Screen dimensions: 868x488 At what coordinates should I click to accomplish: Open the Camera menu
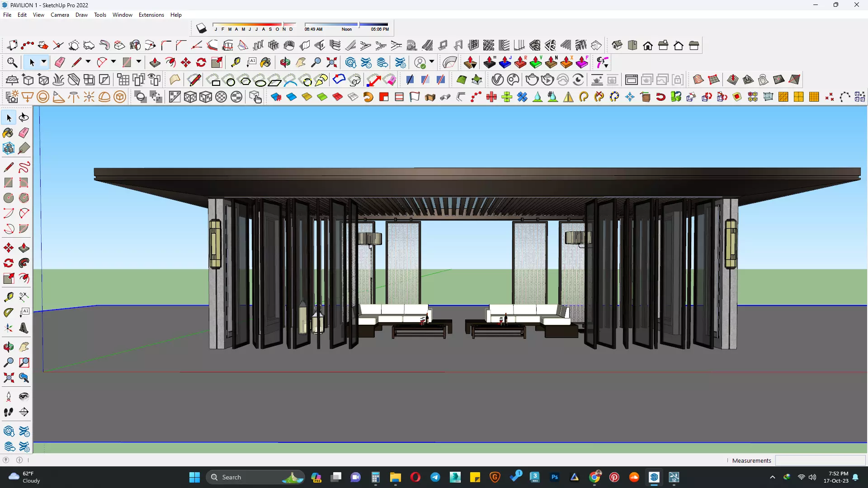tap(60, 15)
